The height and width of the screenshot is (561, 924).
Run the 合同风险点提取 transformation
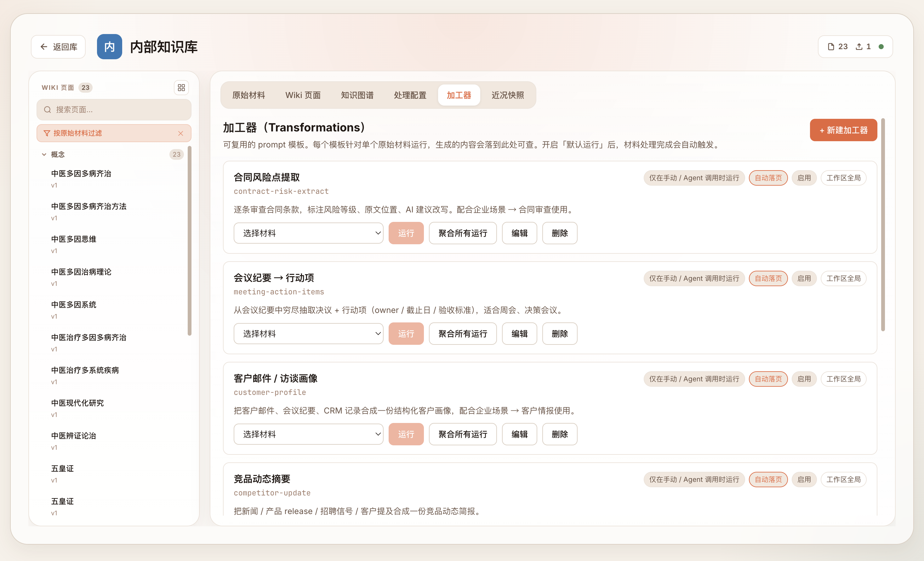coord(406,233)
